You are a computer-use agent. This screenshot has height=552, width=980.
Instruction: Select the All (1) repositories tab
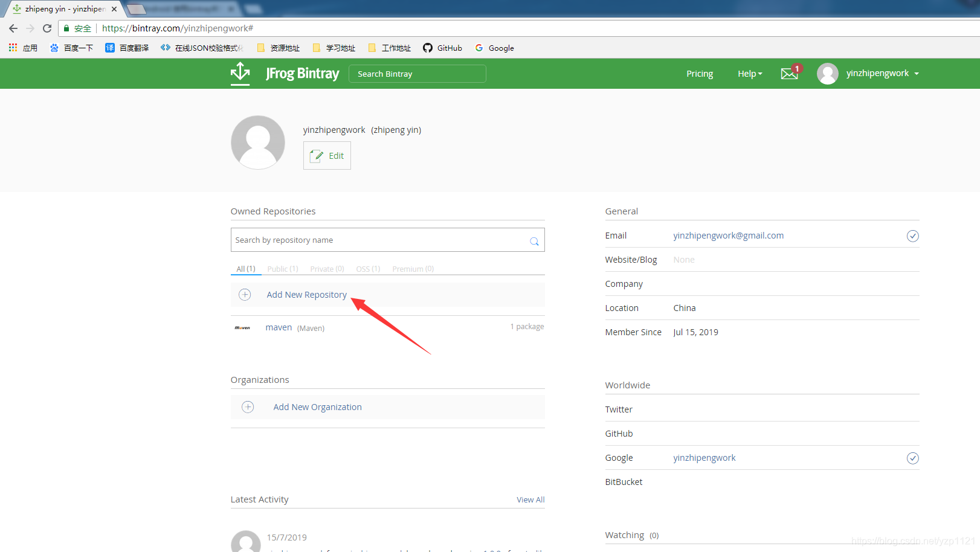(x=246, y=269)
